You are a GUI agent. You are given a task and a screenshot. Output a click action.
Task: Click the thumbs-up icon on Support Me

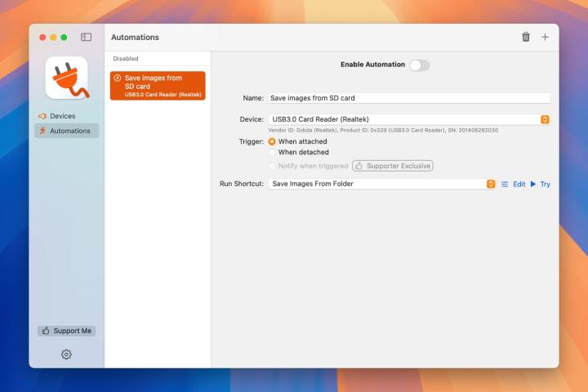[46, 331]
